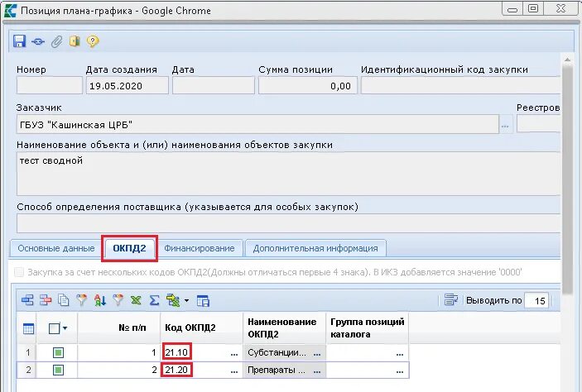Image resolution: width=582 pixels, height=392 pixels.
Task: Open ellipsis beside Субстанции name cell
Action: pyautogui.click(x=316, y=353)
